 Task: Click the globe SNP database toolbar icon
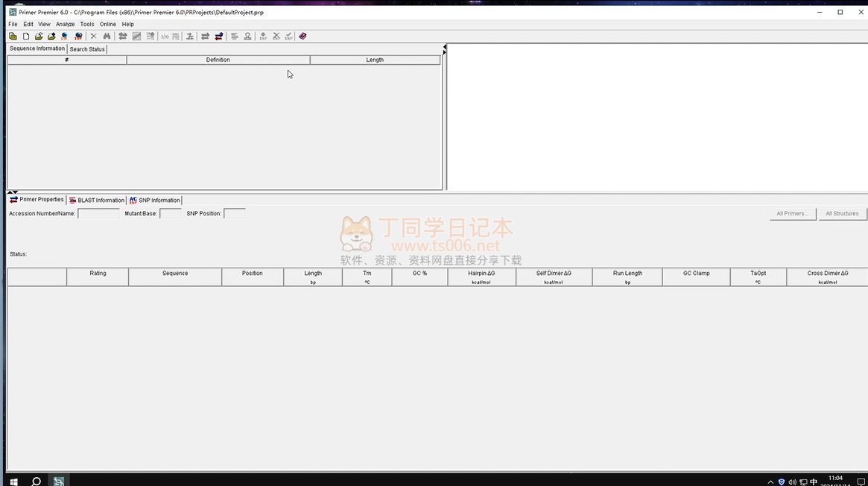pos(78,36)
